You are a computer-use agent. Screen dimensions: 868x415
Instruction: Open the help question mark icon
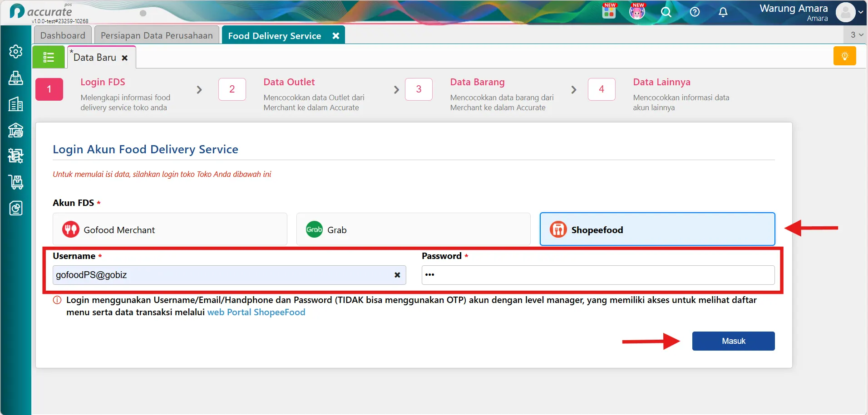tap(695, 12)
